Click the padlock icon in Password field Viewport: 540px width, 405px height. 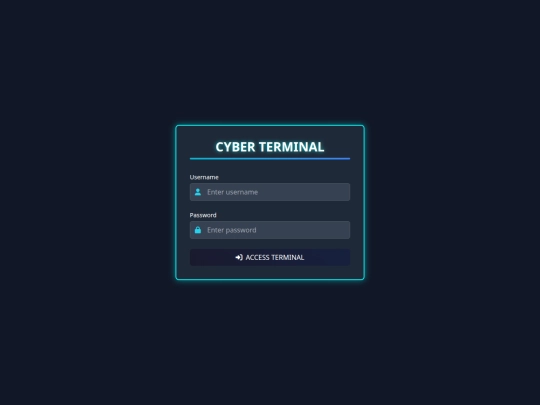[198, 230]
